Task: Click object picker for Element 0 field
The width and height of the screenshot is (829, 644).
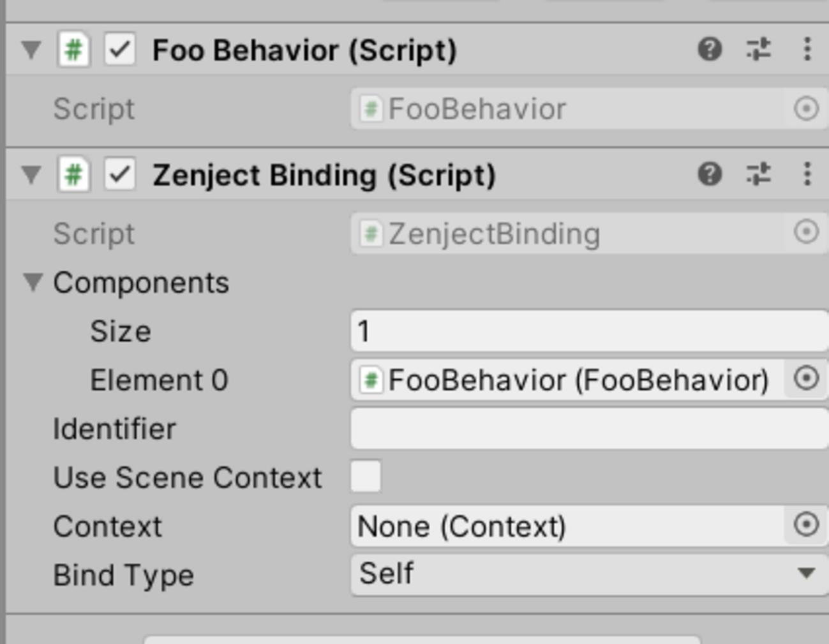Action: click(806, 379)
